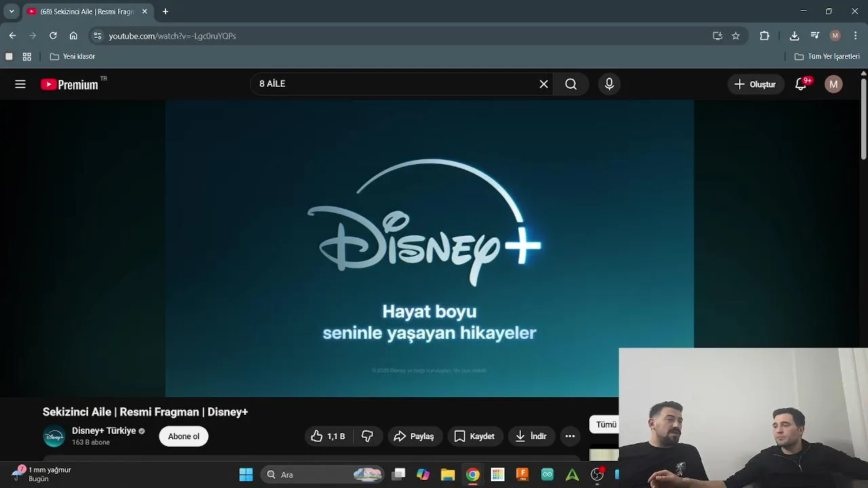Open the Disney+ Türkiye channel name link
This screenshot has height=488, width=868.
point(104,431)
